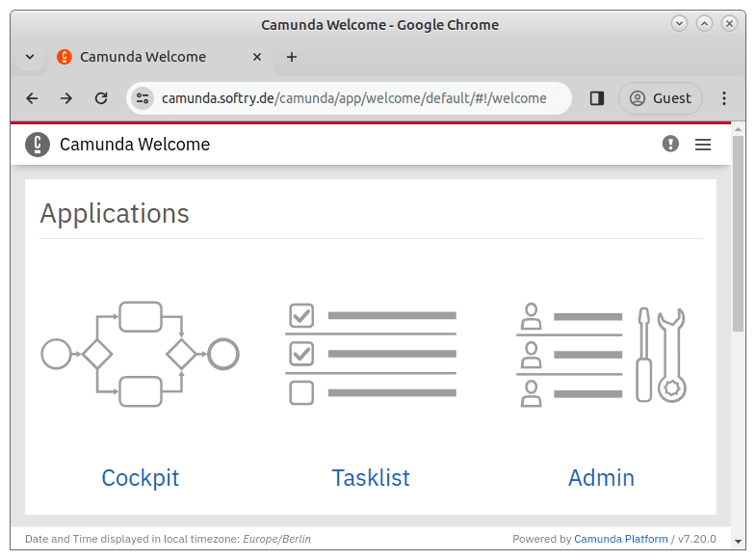Image resolution: width=756 pixels, height=560 pixels.
Task: Select the Camunda Welcome browser tab
Action: (x=160, y=57)
